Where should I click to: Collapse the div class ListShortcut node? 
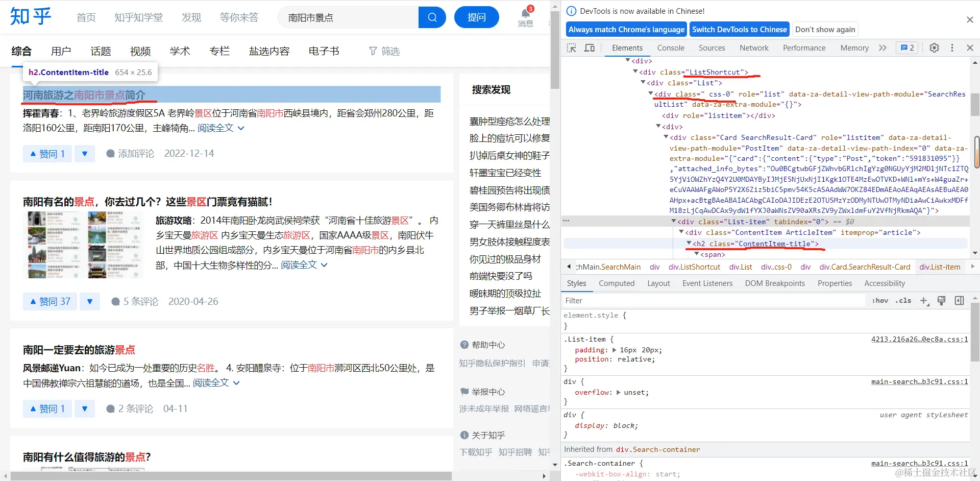[635, 72]
